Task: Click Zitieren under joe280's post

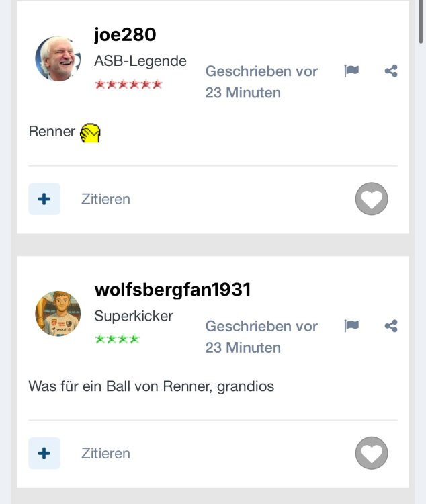Action: pyautogui.click(x=105, y=199)
